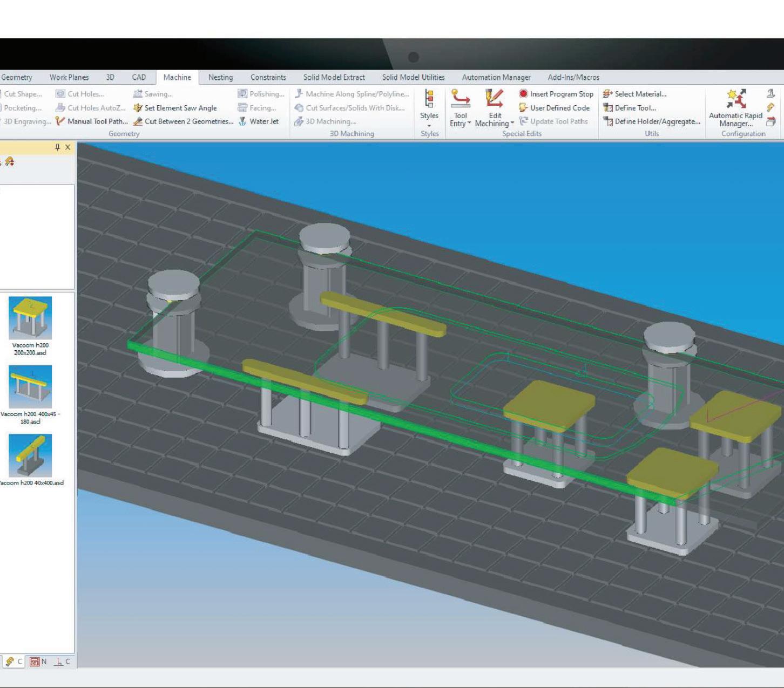
Task: Click the clamp icon in the side panel toolbar
Action: tap(9, 161)
